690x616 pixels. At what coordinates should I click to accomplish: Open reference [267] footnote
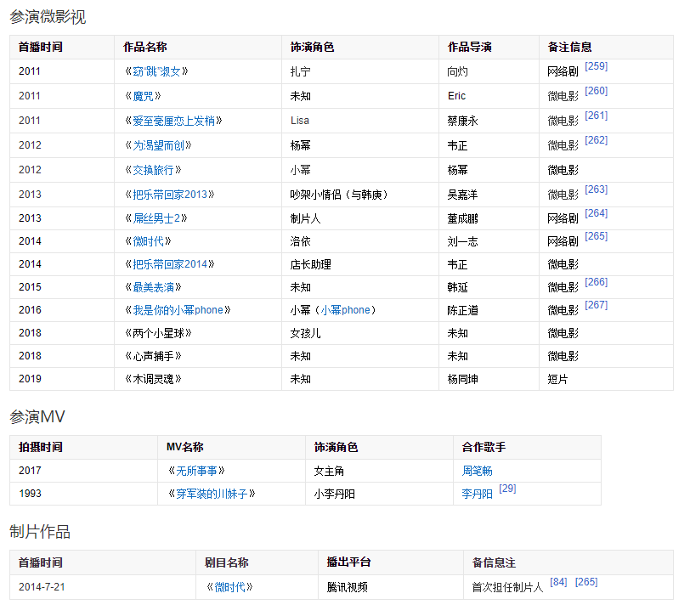pos(596,305)
